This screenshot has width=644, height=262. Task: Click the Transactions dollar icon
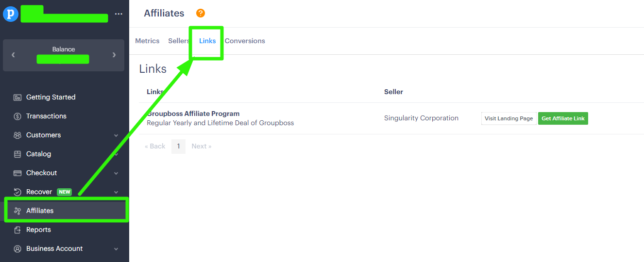[x=17, y=116]
